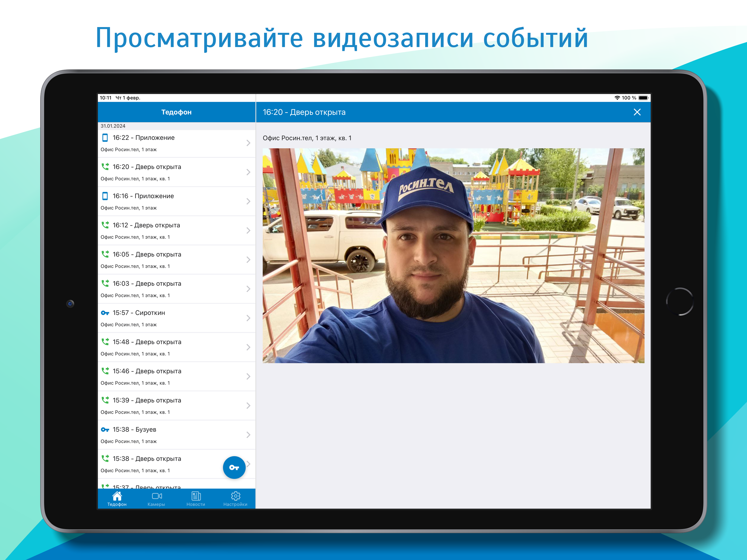Viewport: 747px width, 560px height.
Task: Click phone icon of 16:16 Приложение event
Action: (x=105, y=196)
